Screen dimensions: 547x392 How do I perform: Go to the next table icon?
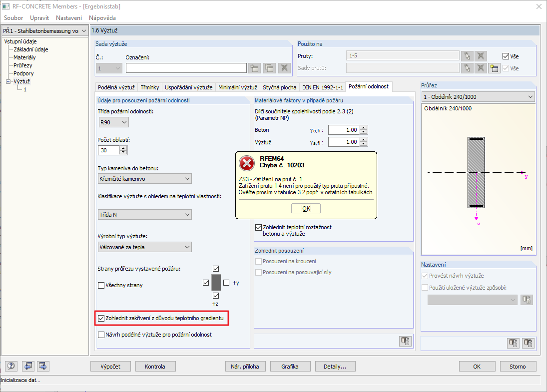(43, 366)
